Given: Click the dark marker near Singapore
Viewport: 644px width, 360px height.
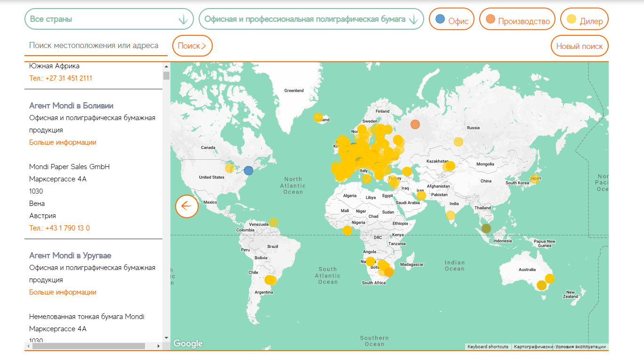Looking at the screenshot, I should [486, 229].
